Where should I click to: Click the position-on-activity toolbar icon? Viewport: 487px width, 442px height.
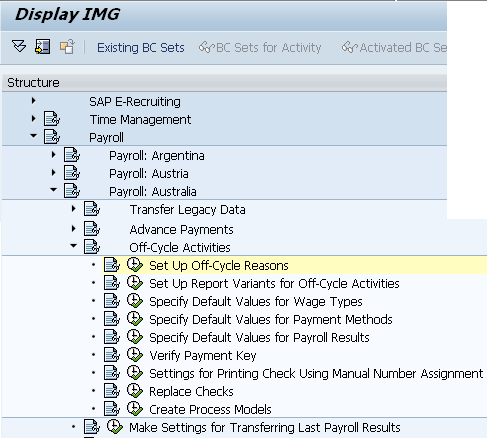(x=42, y=46)
